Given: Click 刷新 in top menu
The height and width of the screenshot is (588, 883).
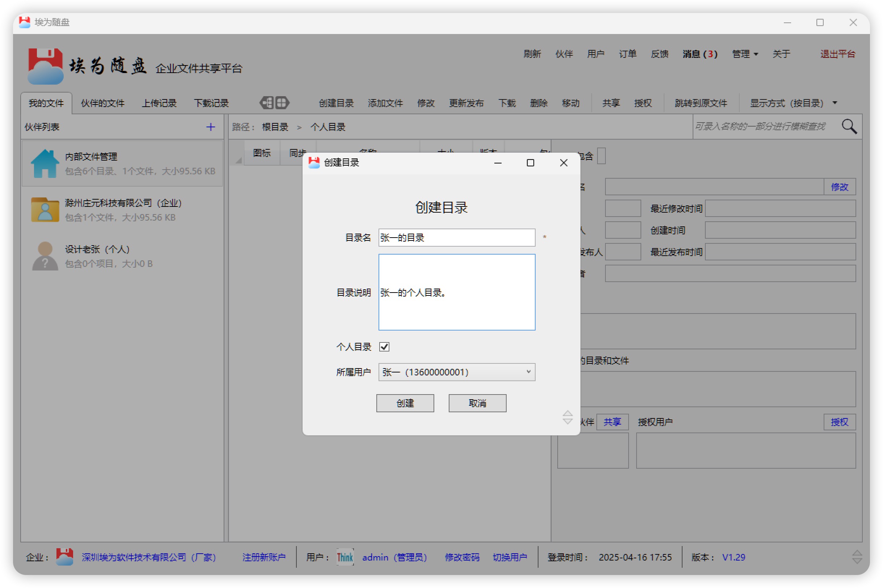Looking at the screenshot, I should (x=532, y=54).
